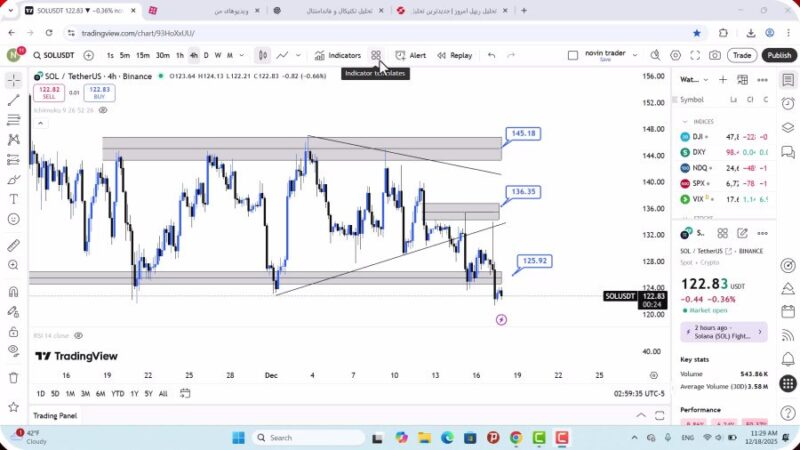Expand the time interval dropdown arrow
The width and height of the screenshot is (800, 450).
point(242,56)
